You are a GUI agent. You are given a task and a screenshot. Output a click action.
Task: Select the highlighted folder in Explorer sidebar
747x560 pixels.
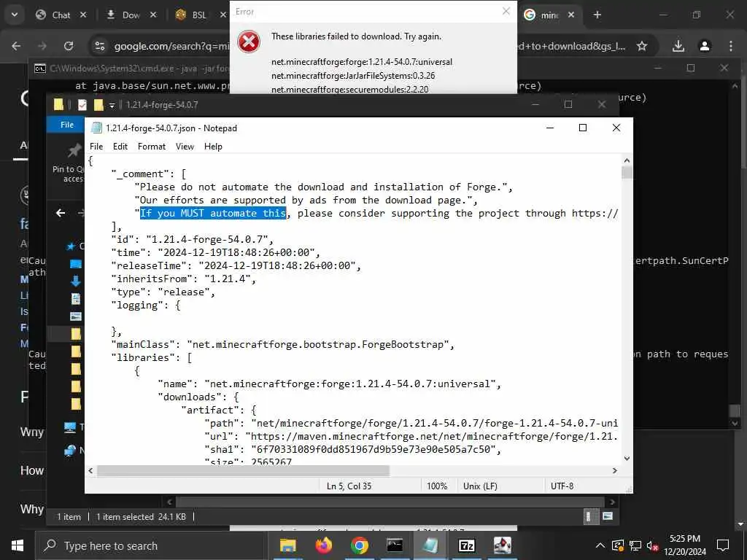(x=76, y=334)
